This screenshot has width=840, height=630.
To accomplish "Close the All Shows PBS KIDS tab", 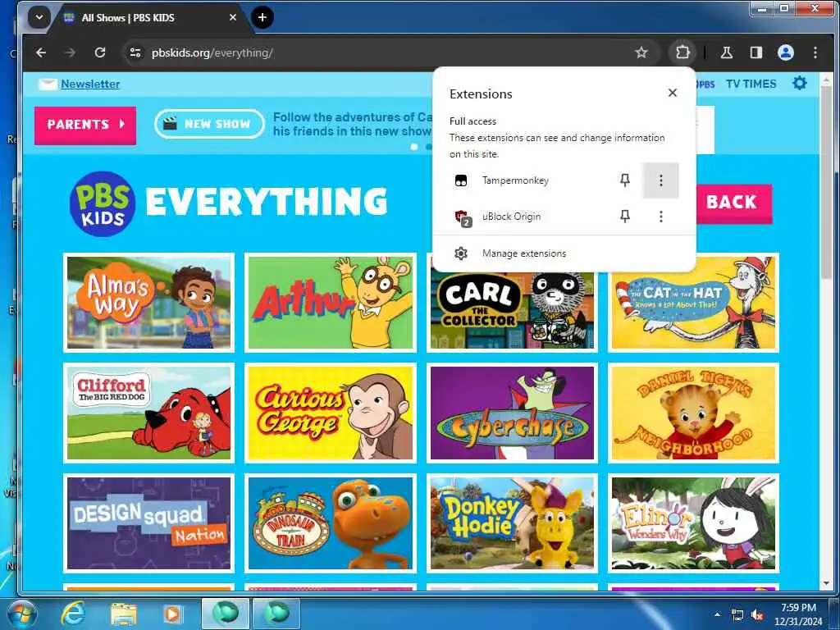I will pyautogui.click(x=232, y=17).
